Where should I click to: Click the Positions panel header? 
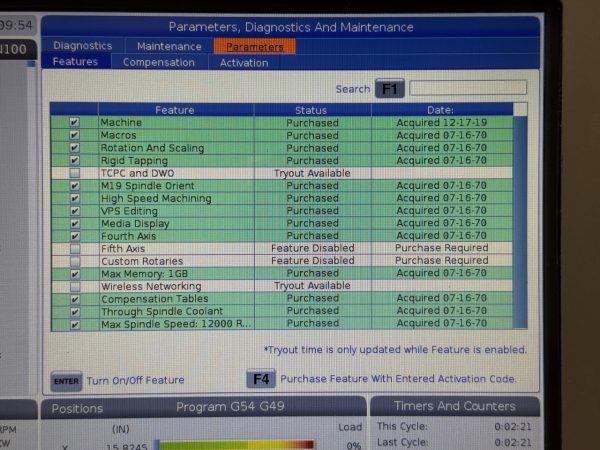(77, 408)
